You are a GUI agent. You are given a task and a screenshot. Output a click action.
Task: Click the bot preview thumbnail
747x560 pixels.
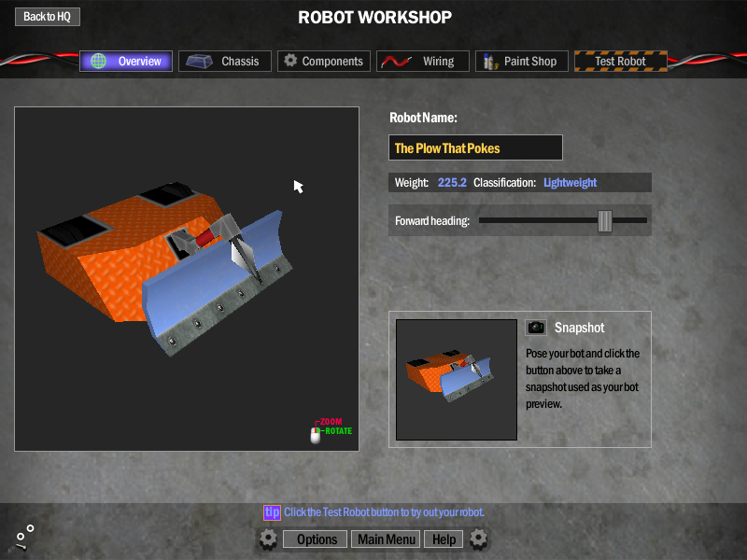[457, 380]
